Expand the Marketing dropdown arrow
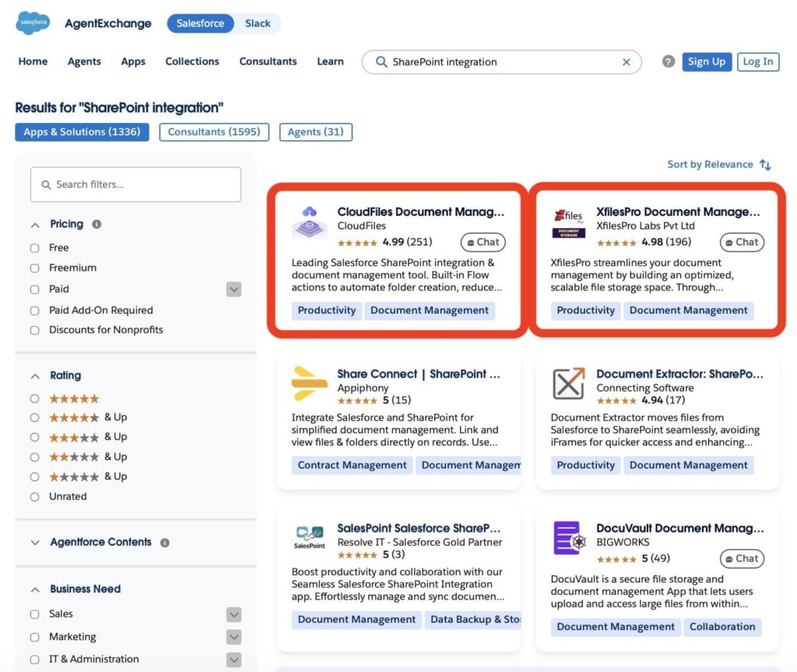 coord(233,638)
